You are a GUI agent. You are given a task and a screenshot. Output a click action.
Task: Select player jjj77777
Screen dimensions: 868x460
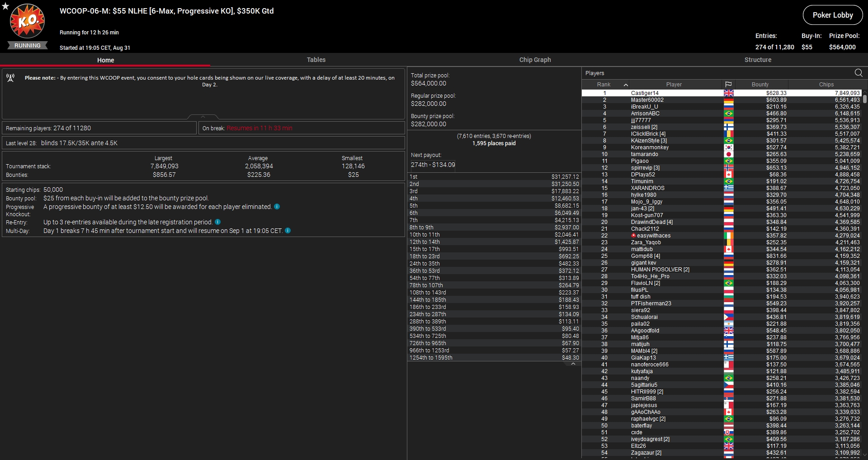(722, 120)
